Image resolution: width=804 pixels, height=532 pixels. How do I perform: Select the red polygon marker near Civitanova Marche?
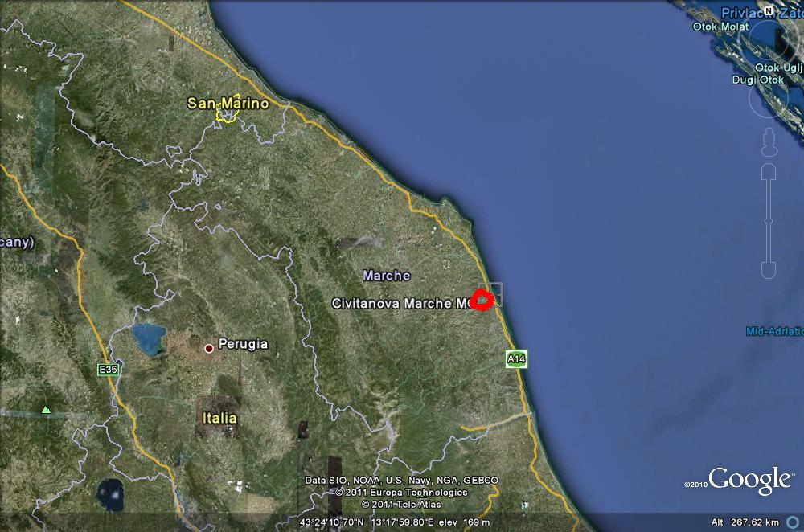coord(482,298)
